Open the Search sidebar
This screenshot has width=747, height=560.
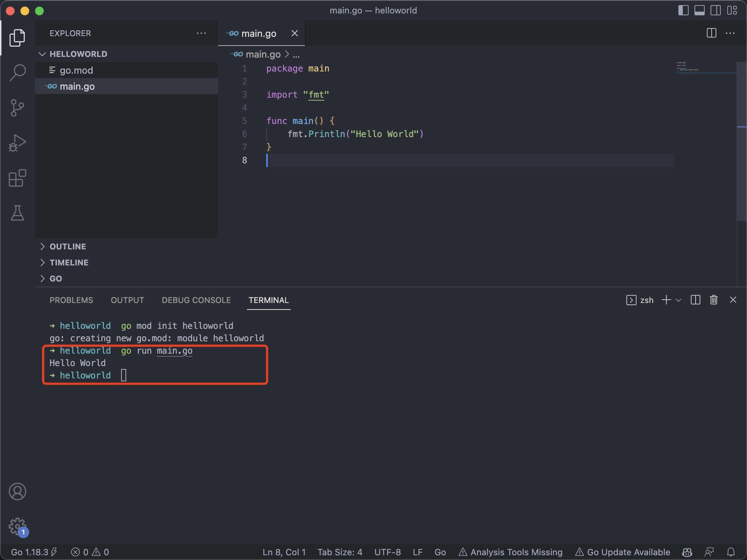[17, 72]
